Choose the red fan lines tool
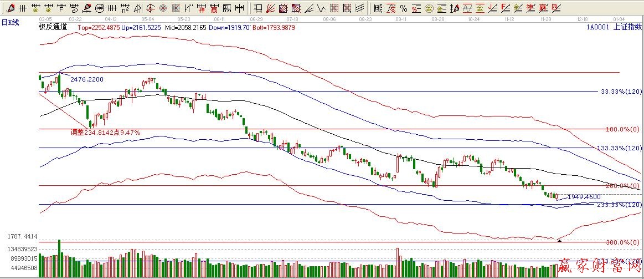 click(271, 8)
